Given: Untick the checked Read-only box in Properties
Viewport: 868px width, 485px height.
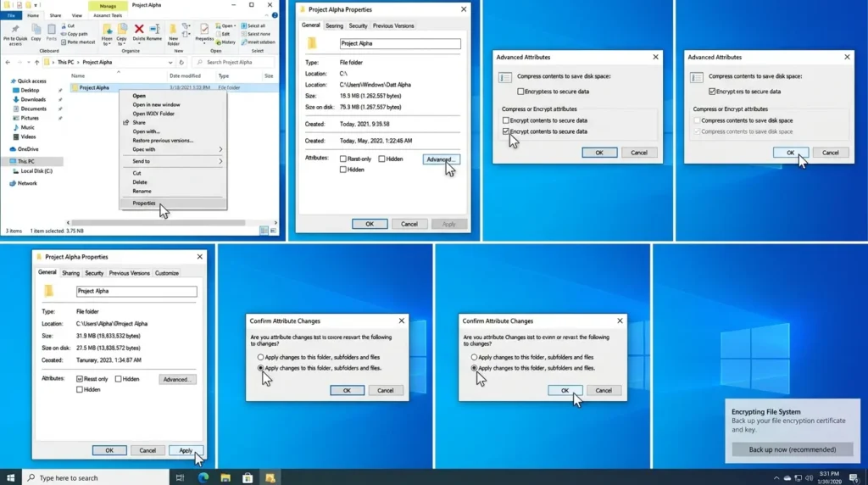Looking at the screenshot, I should click(80, 379).
